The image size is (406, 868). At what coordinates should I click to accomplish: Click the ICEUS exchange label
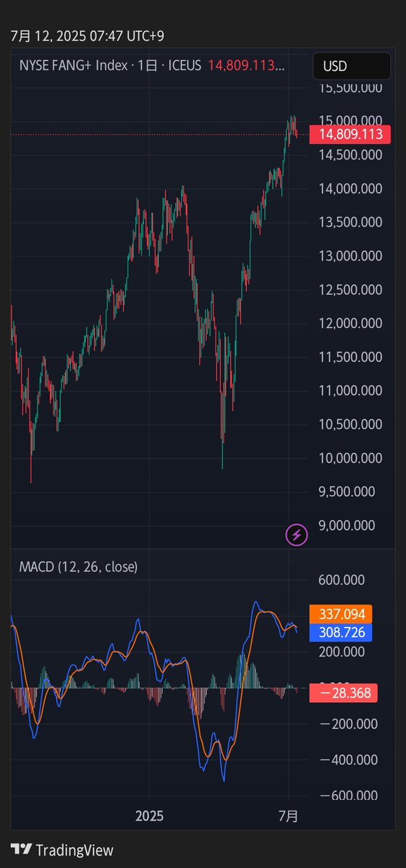pos(184,66)
